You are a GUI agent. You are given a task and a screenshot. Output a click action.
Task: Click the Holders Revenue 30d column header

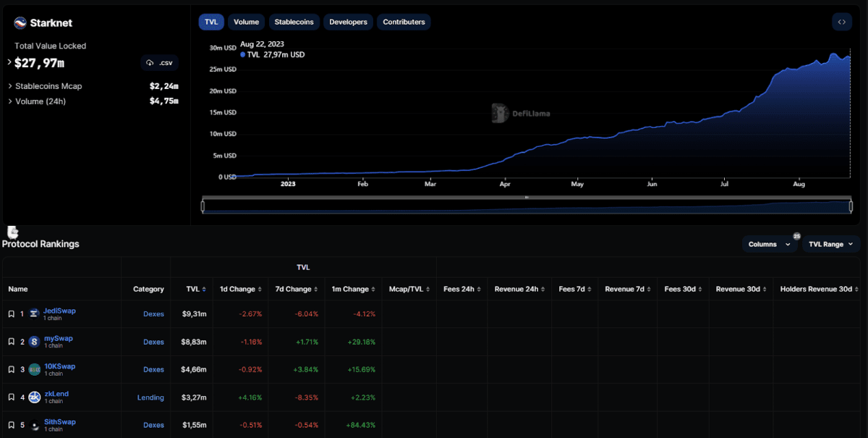pos(816,289)
